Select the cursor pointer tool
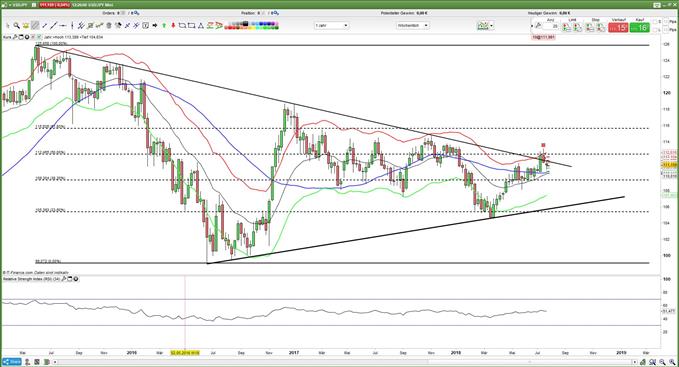This screenshot has height=367, width=679. (x=8, y=26)
